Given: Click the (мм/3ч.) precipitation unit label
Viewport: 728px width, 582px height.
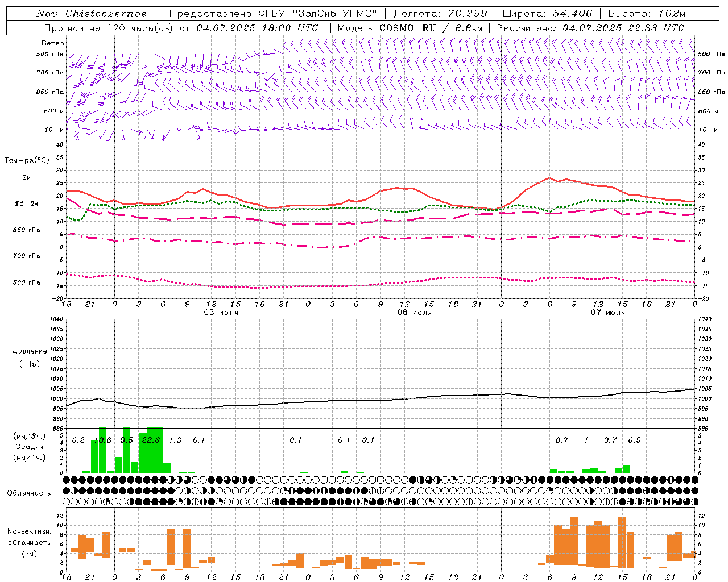Looking at the screenshot, I should tap(30, 436).
